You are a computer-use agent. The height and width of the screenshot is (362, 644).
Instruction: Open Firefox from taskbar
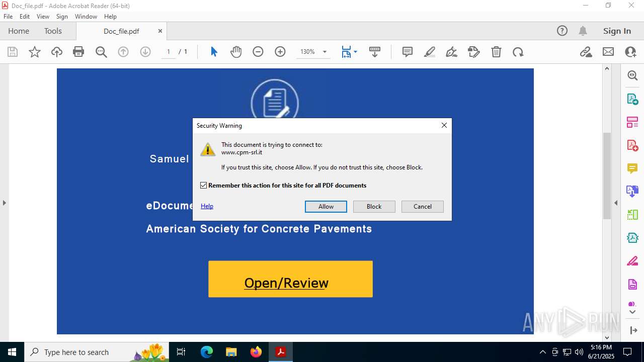(256, 352)
